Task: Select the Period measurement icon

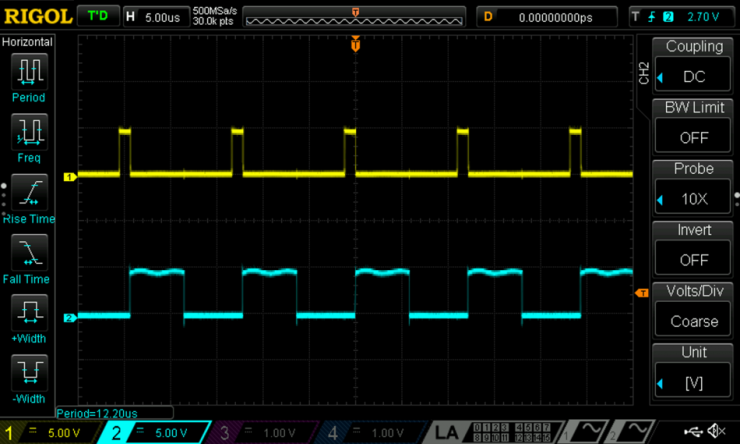Action: (x=29, y=72)
